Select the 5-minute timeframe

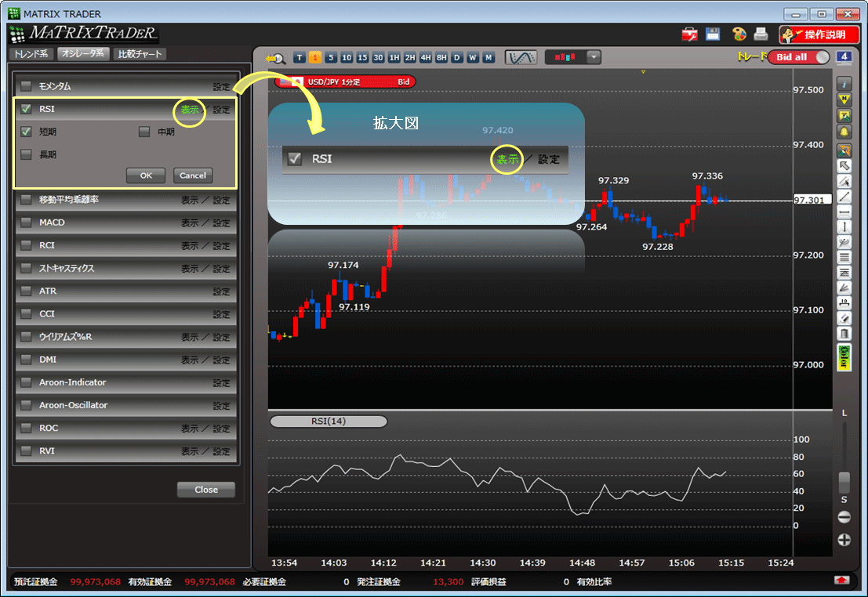pos(331,57)
